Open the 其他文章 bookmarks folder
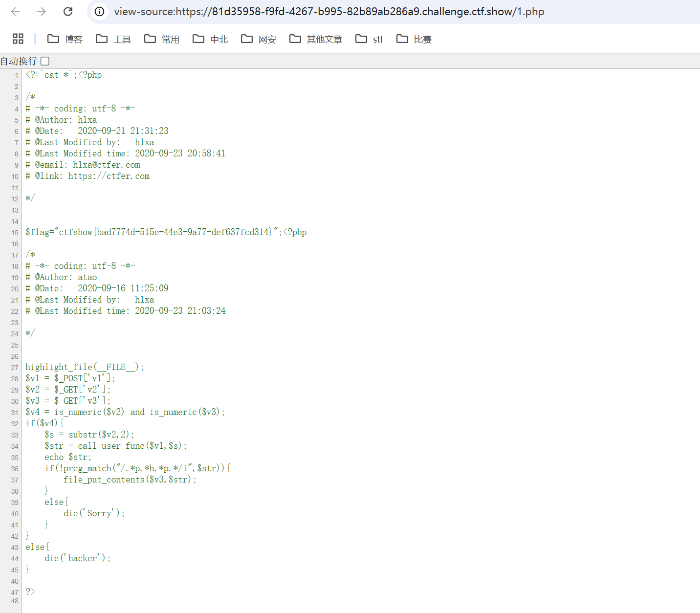Screen dimensions: 700x613 [x=316, y=39]
